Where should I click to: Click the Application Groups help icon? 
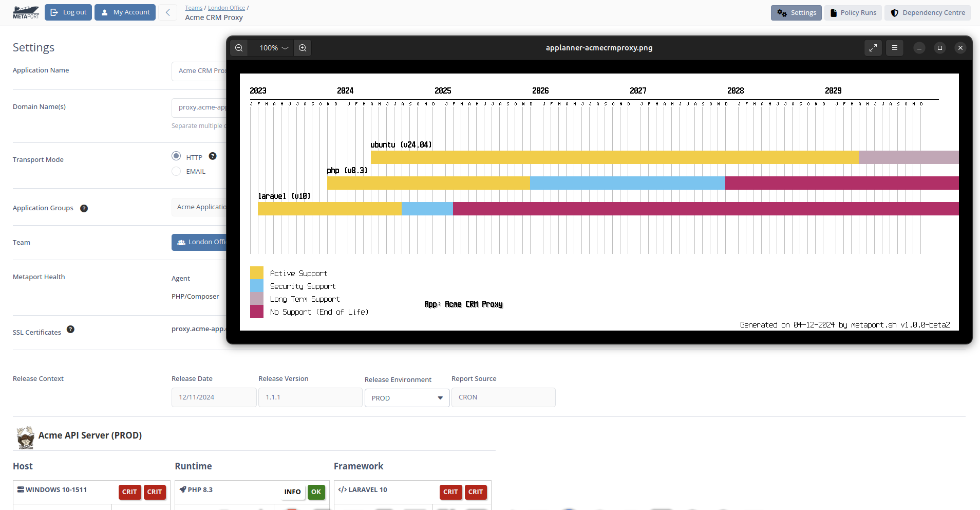pos(84,208)
